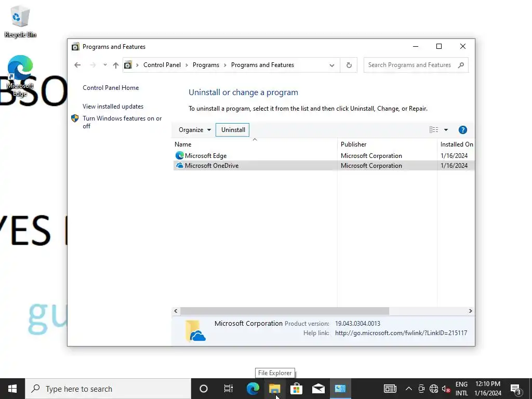This screenshot has height=399, width=532.
Task: Switch input language ENG INTL
Action: coord(461,389)
